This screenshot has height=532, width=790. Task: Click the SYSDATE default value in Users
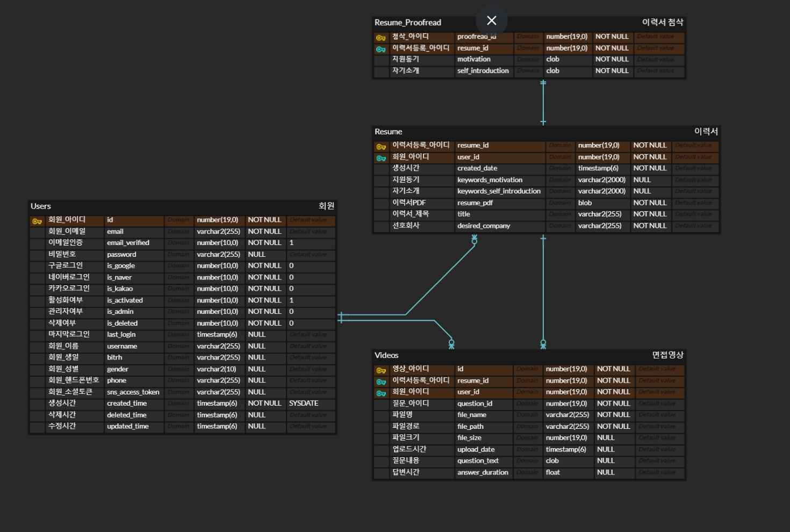pyautogui.click(x=304, y=403)
